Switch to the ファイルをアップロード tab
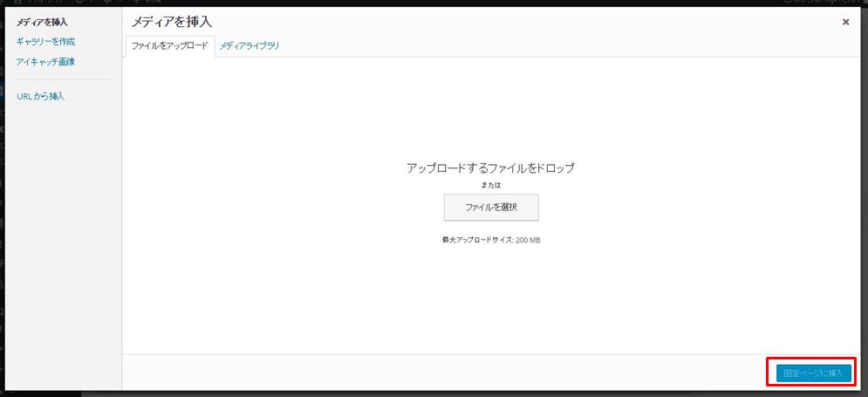 pos(170,46)
